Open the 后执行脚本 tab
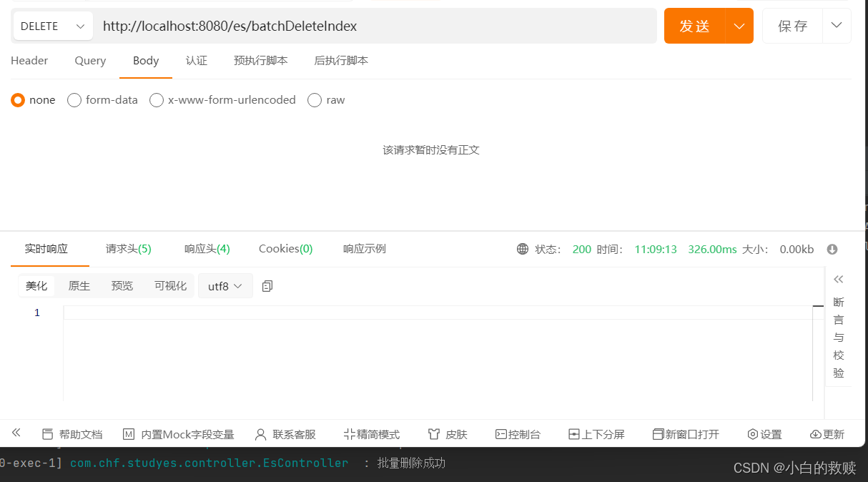 (341, 61)
